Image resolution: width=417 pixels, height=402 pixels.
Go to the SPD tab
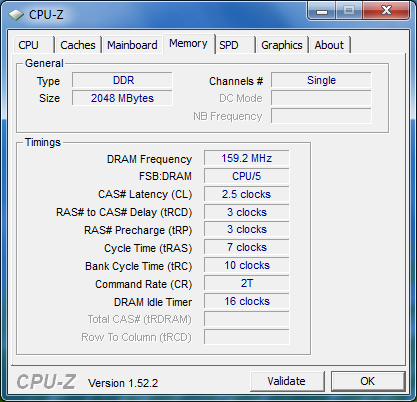(x=235, y=45)
